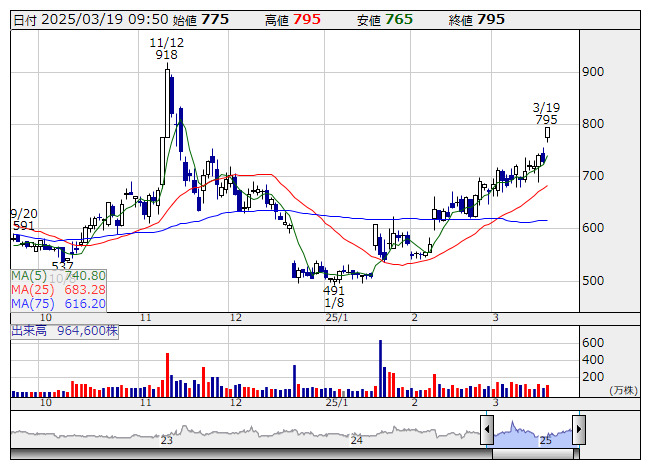Click year 23 in the navigator timeline

(x=167, y=440)
